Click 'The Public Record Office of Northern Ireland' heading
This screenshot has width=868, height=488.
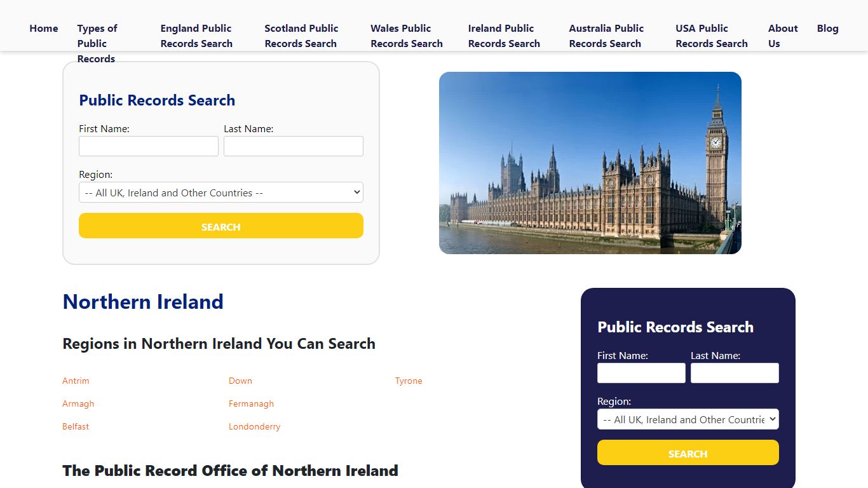click(230, 471)
